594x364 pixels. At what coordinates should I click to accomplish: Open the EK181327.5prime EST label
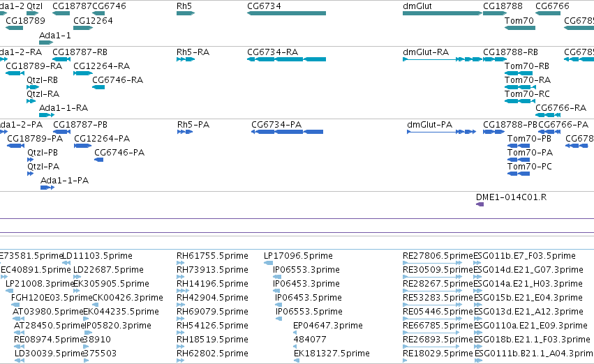pos(332,354)
